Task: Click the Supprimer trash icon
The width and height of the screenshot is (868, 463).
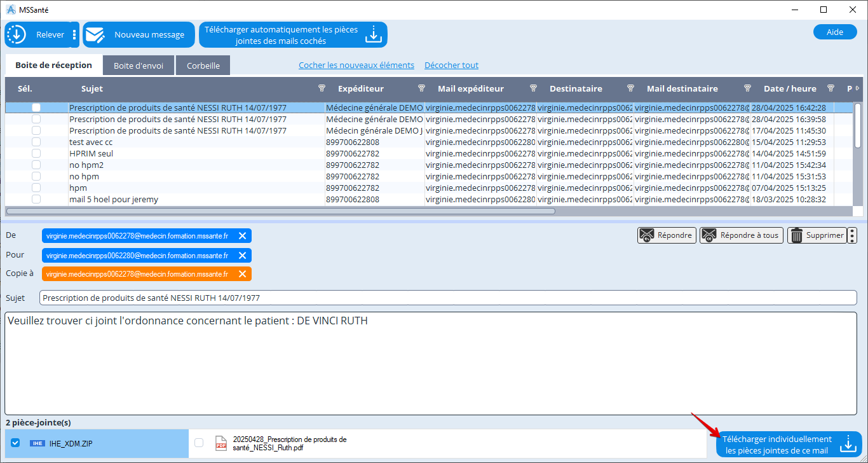Action: (x=797, y=235)
